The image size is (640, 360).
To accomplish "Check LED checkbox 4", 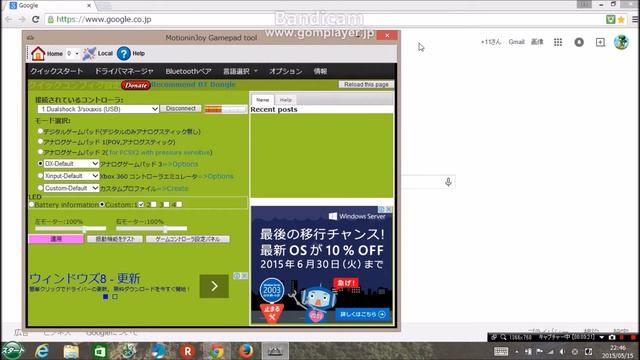I will click(179, 204).
